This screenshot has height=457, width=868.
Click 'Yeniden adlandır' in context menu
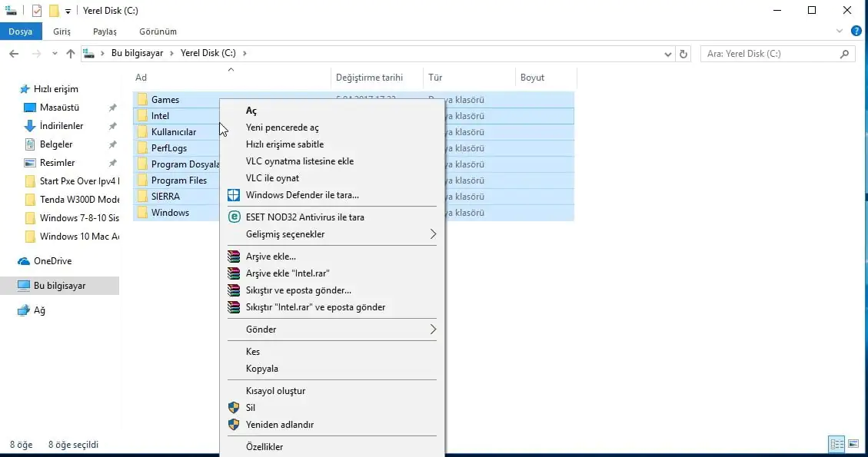[x=280, y=425]
